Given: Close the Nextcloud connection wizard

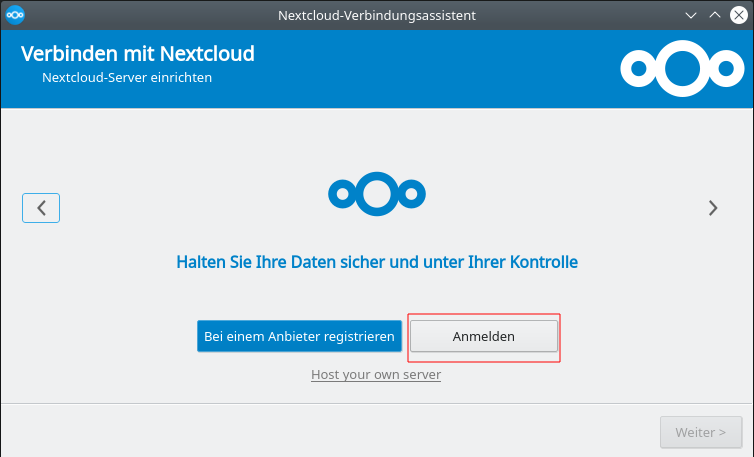Looking at the screenshot, I should click(x=739, y=15).
